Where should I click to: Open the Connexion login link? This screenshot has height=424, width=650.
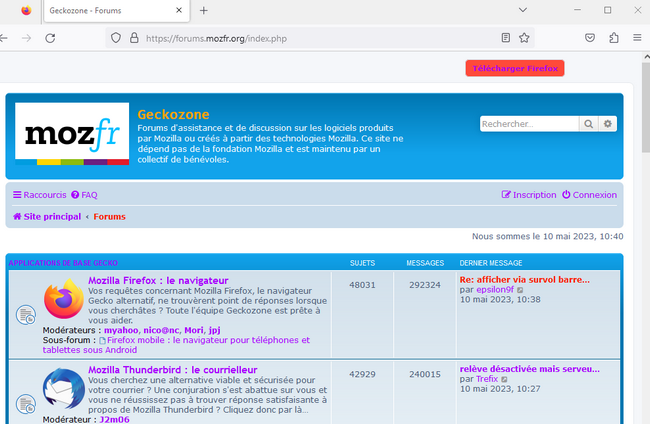[589, 195]
